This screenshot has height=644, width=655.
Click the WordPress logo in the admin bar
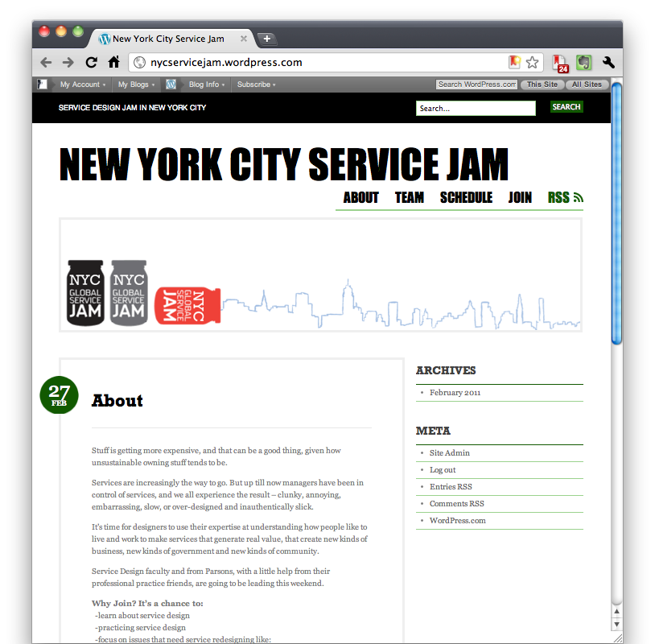click(x=41, y=85)
